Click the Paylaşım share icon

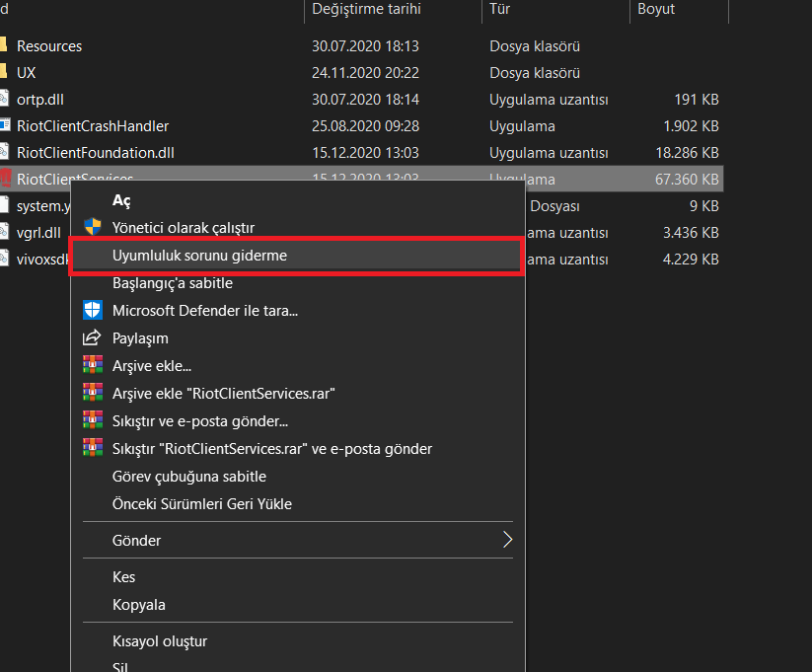tap(92, 337)
